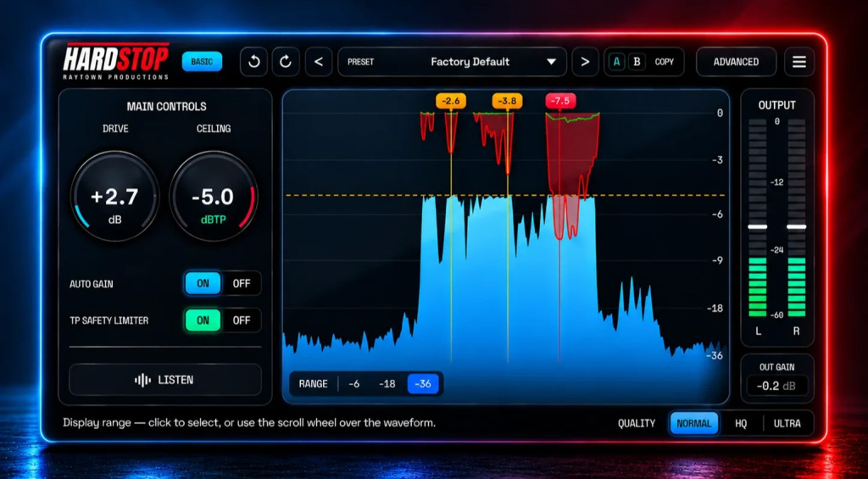Click the -2.6 peak marker
Image resolution: width=868 pixels, height=479 pixels.
[x=451, y=101]
